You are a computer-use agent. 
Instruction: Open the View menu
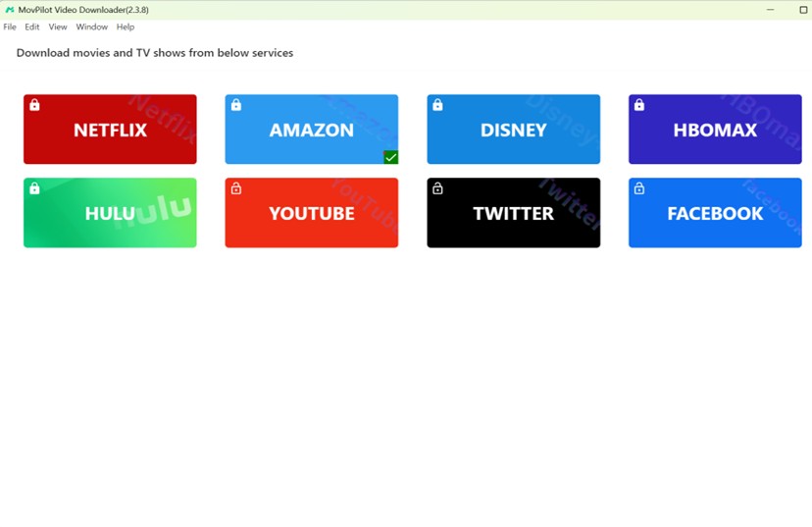click(58, 26)
